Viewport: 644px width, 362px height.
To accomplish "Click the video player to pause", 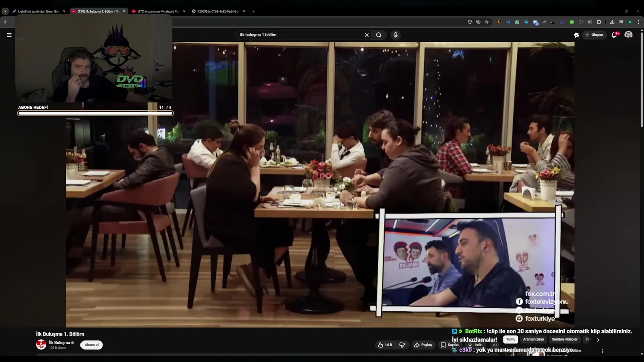I will 320,185.
